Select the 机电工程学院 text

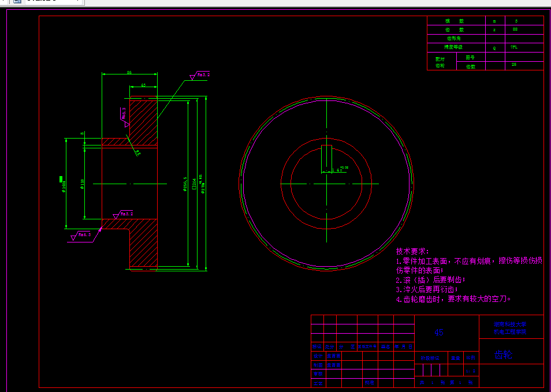pyautogui.click(x=510, y=331)
